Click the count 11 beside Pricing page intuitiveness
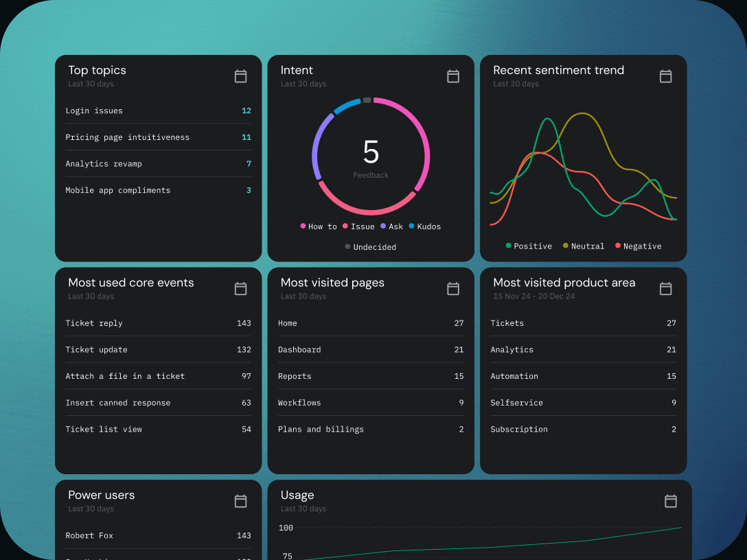Screen dimensions: 747x560 tap(246, 137)
